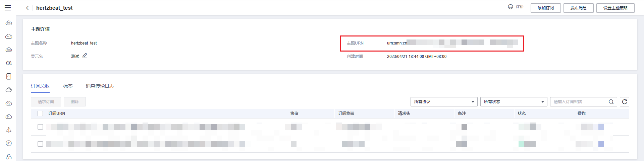Viewport: 644px width, 161px height.
Task: Click the waveform icon in left sidebar
Action: [9, 63]
